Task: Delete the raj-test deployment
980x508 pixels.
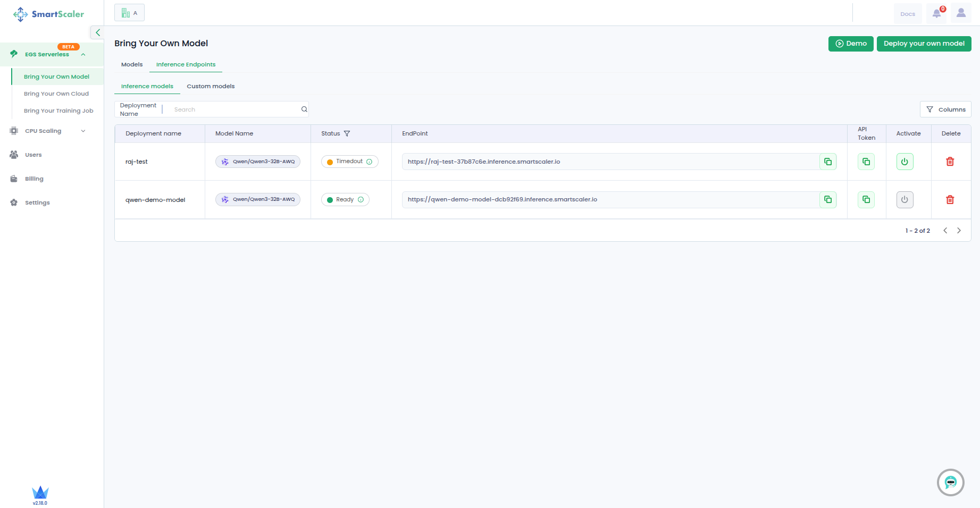Action: point(950,162)
